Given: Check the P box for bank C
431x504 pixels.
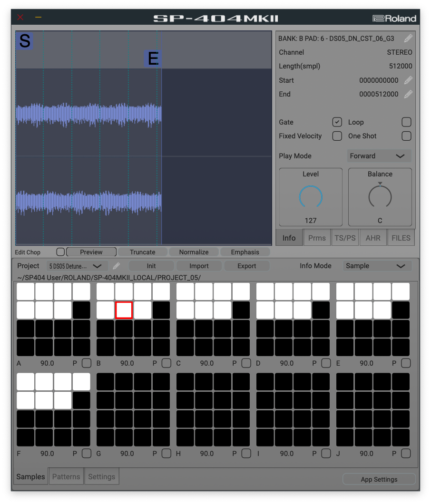Looking at the screenshot, I should [x=246, y=363].
